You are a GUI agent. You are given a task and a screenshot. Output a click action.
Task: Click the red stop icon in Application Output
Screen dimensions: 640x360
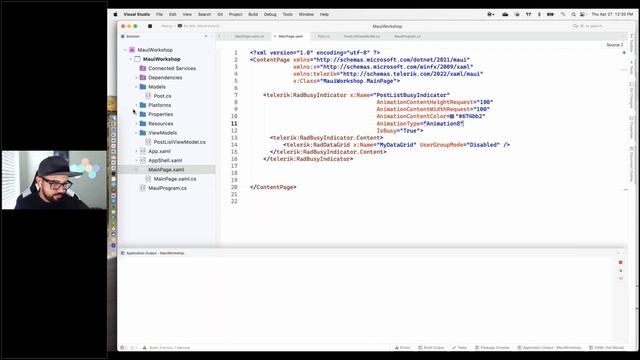tap(620, 262)
